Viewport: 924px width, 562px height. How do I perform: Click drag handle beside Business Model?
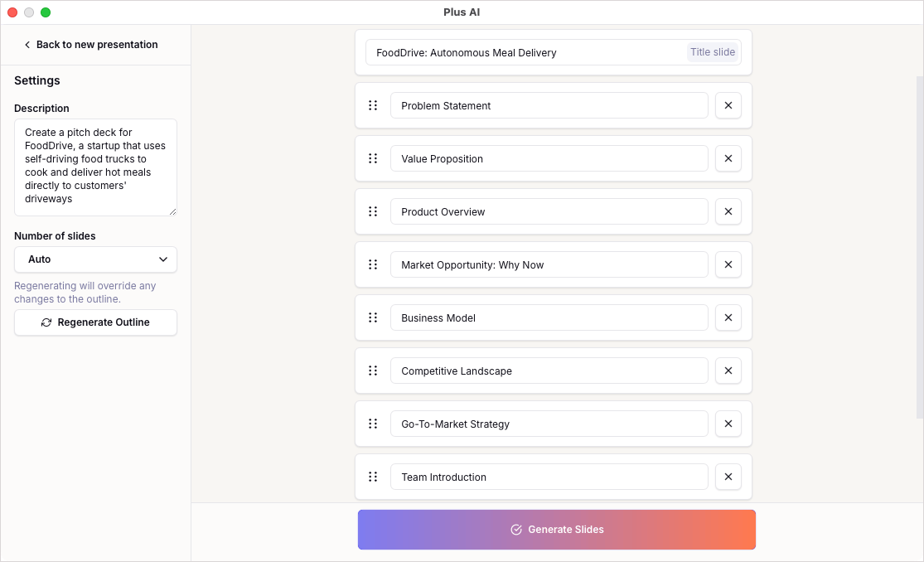tap(373, 317)
